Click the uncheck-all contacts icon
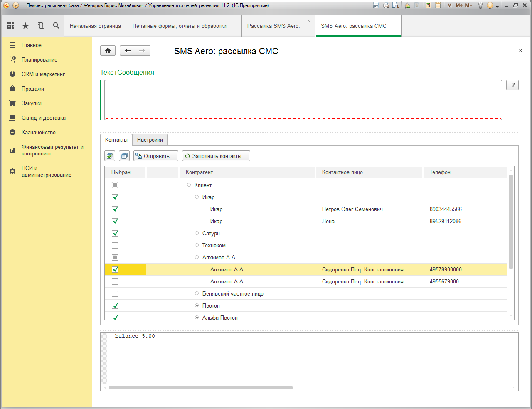 (124, 156)
